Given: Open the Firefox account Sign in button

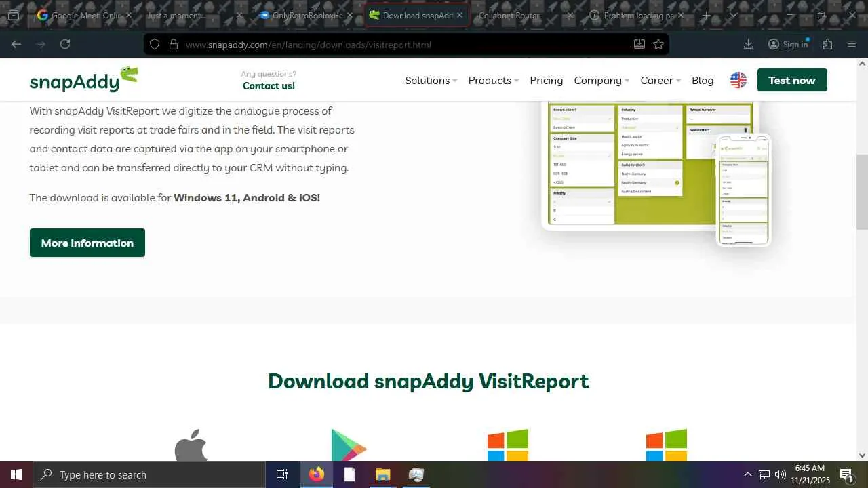Looking at the screenshot, I should 788,44.
